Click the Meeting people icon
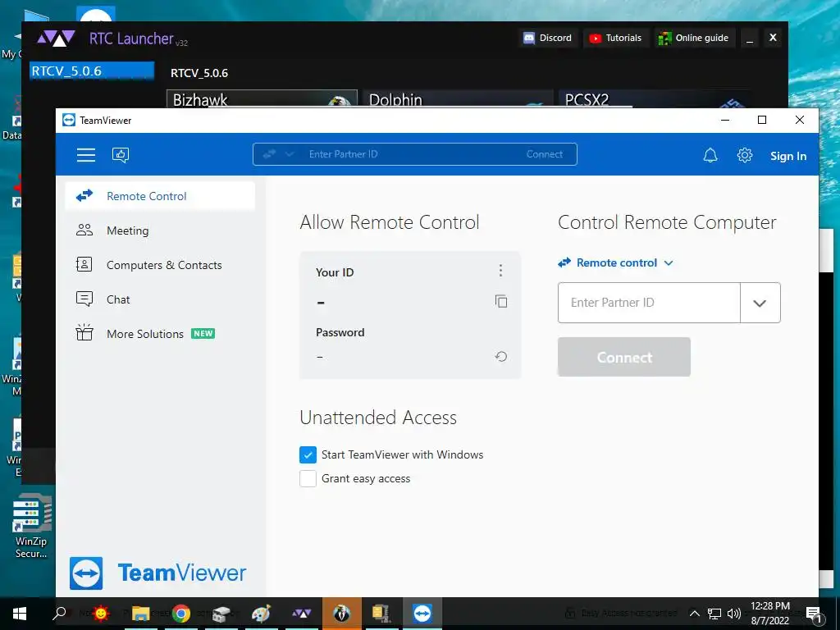 point(84,231)
